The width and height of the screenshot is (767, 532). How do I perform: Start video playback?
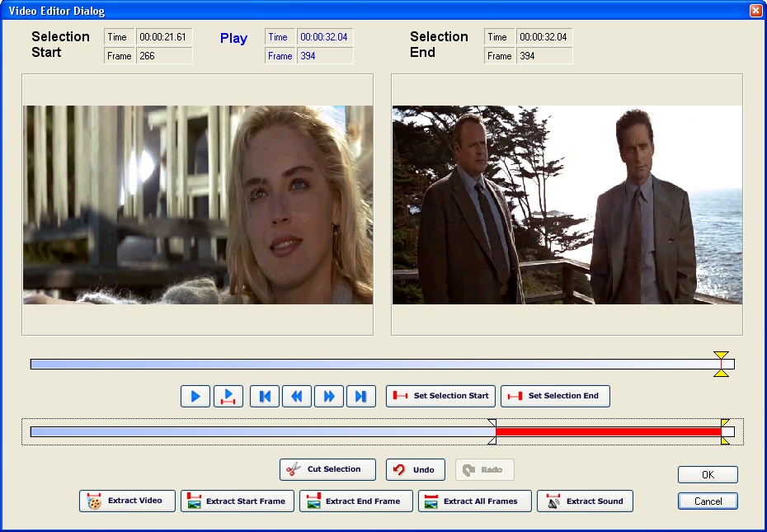click(x=195, y=396)
